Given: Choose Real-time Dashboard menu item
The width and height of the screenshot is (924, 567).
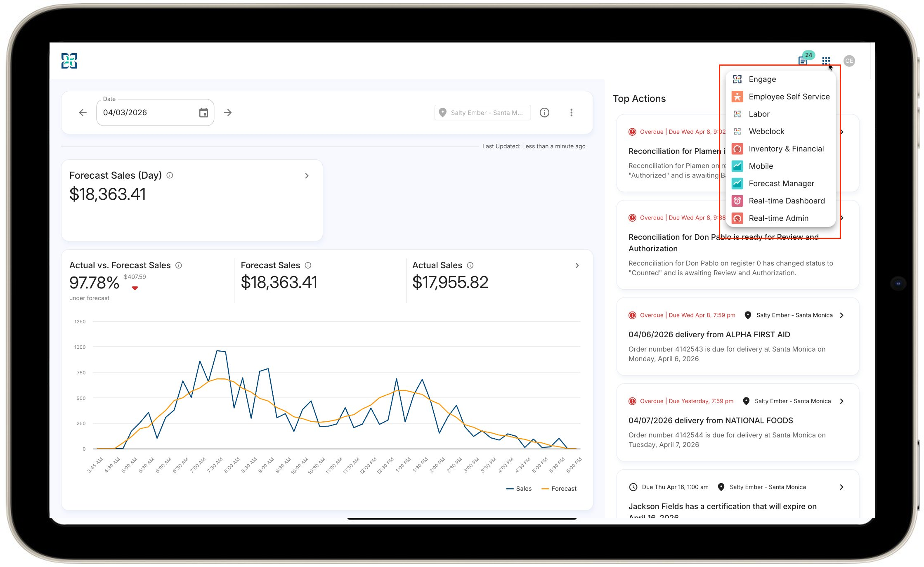Looking at the screenshot, I should (x=787, y=201).
